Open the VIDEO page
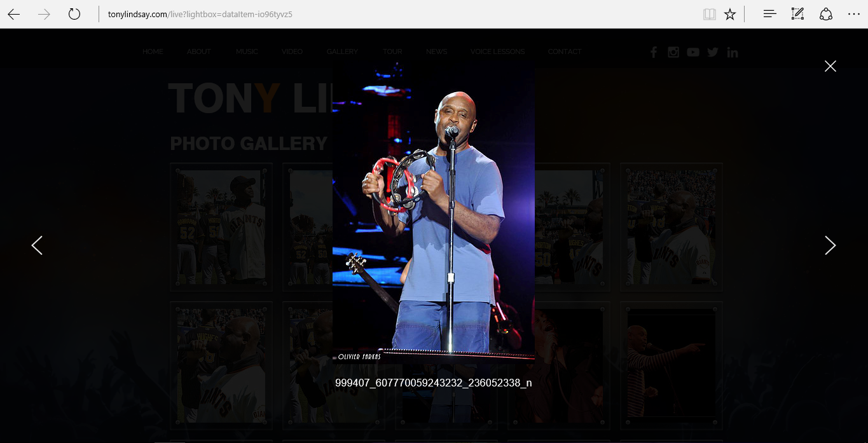Viewport: 868px width, 443px height. coord(293,52)
